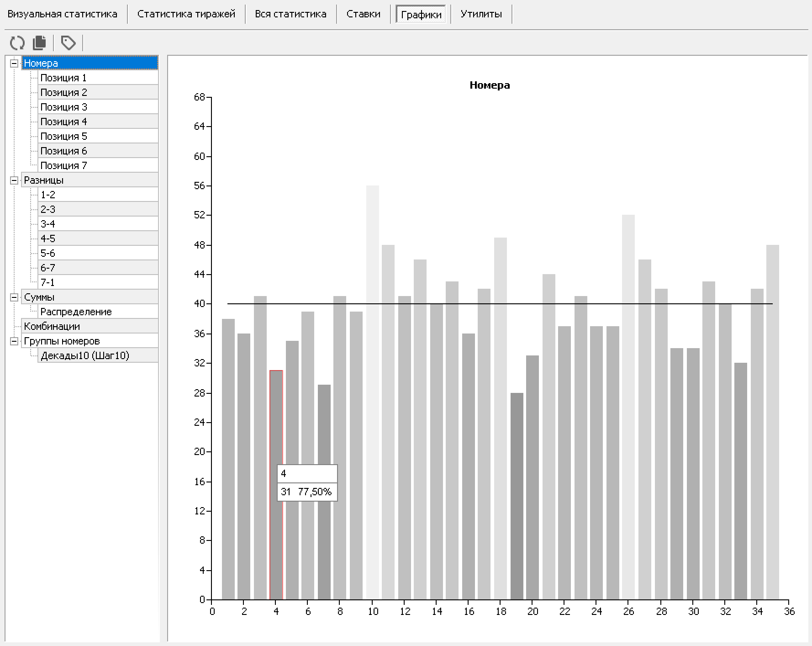
Task: Choose difference 5-6 in tree
Action: pos(98,253)
